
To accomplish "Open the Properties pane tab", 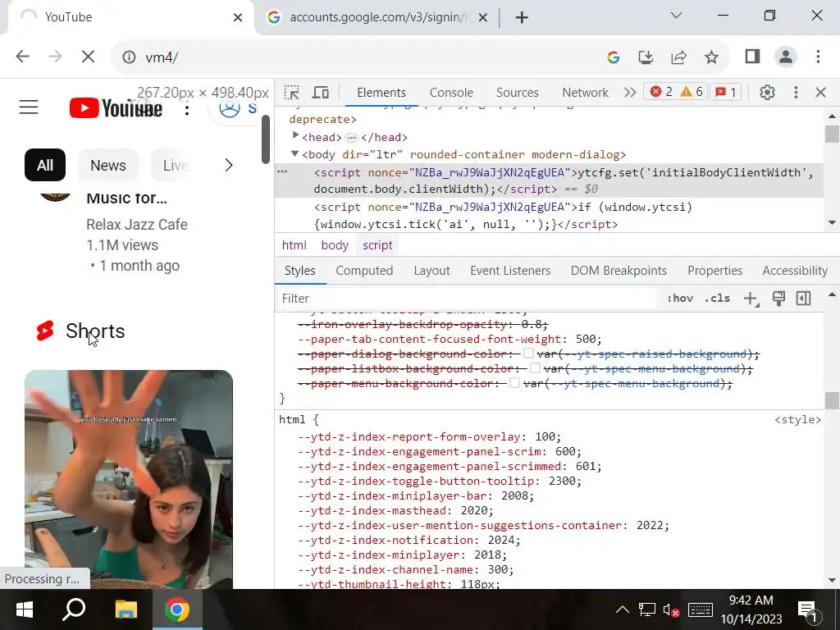I will (714, 271).
